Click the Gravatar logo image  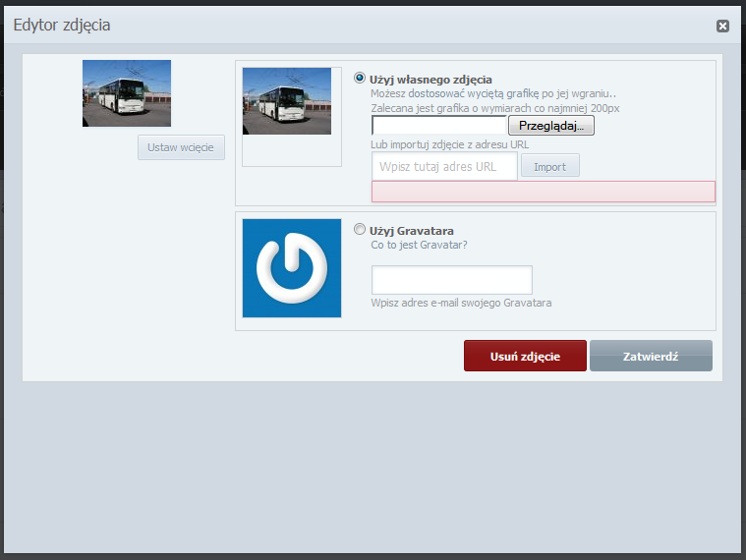292,268
